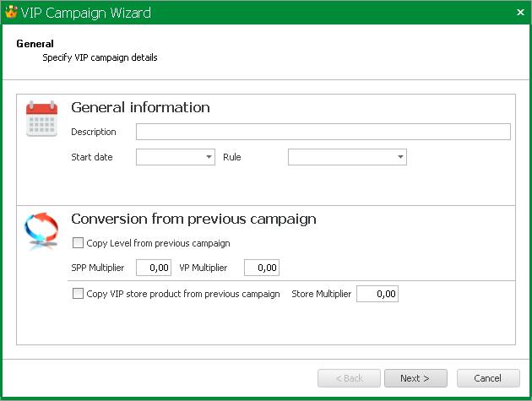
Task: Close the VIP Campaign Wizard window
Action: click(x=520, y=13)
